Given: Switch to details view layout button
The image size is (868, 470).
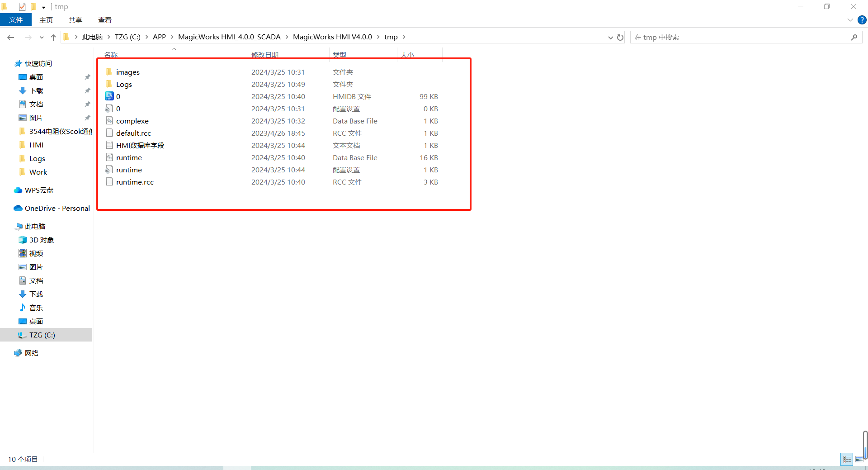Looking at the screenshot, I should (847, 459).
